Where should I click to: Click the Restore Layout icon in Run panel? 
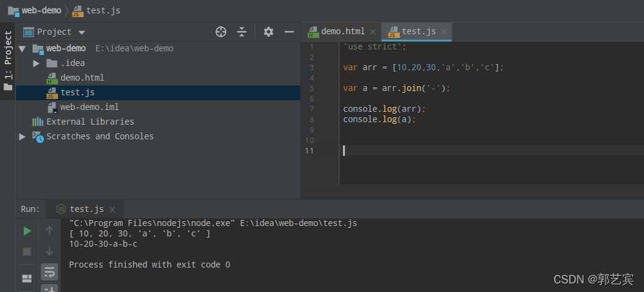click(x=27, y=279)
